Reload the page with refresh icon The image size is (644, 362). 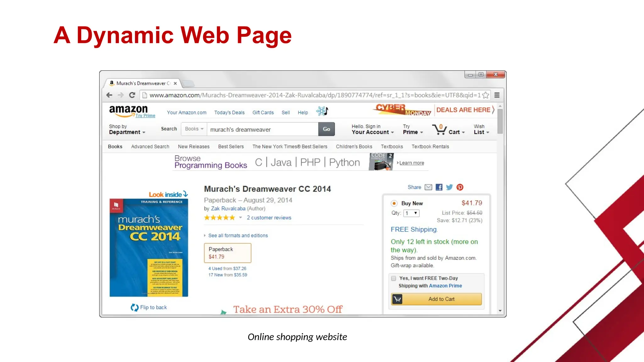coord(132,95)
